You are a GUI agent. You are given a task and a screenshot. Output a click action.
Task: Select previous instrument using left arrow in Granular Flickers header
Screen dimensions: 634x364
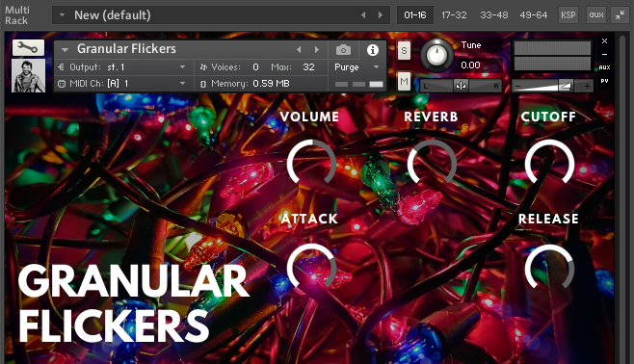[299, 49]
